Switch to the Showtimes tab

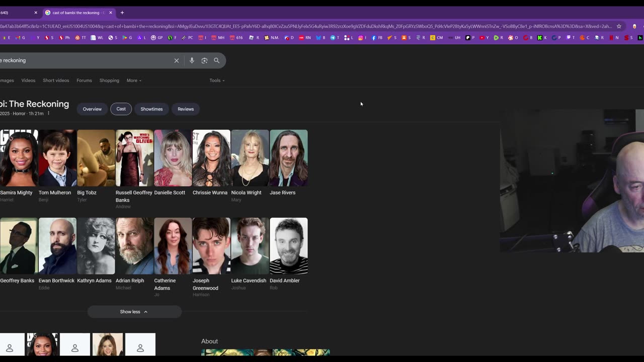[x=151, y=109]
